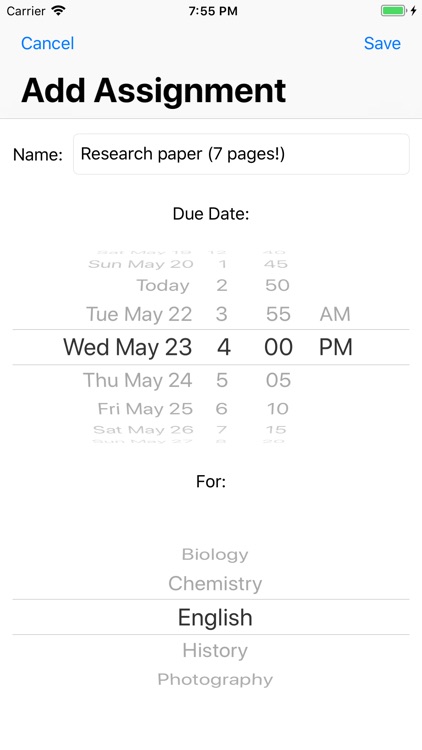Tap the battery indicator icon

(x=394, y=11)
